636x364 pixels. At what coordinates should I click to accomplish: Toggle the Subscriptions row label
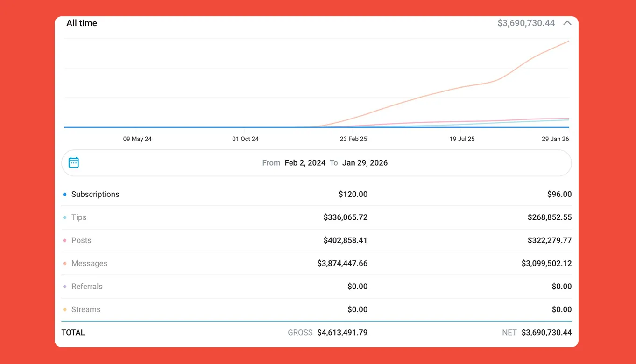coord(95,194)
